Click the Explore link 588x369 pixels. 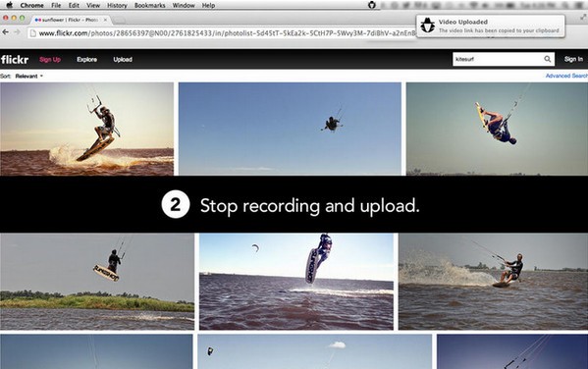click(x=87, y=59)
